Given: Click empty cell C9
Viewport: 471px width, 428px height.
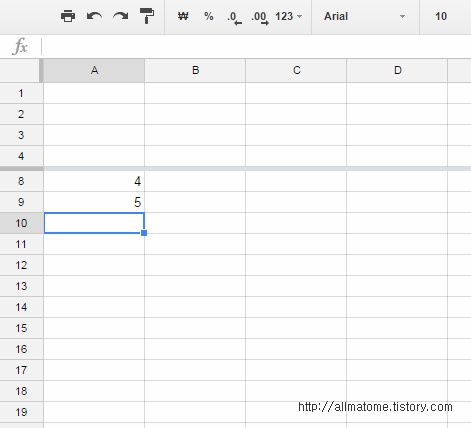Looking at the screenshot, I should (296, 202).
